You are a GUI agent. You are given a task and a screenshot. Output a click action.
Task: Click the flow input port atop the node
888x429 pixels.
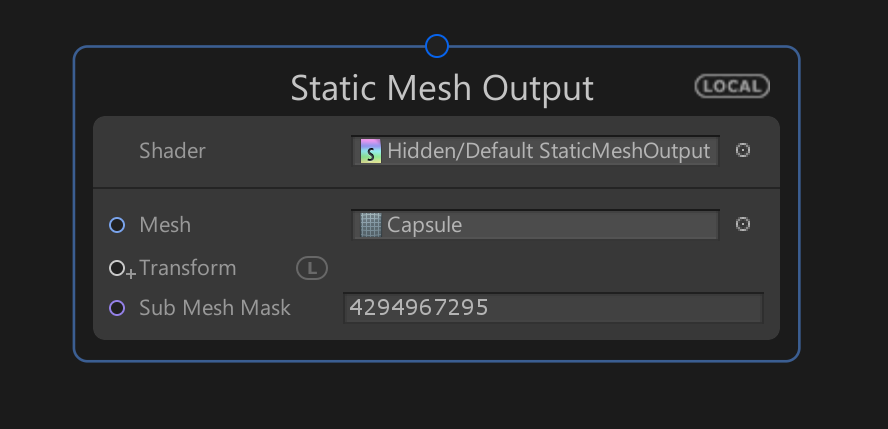point(437,46)
